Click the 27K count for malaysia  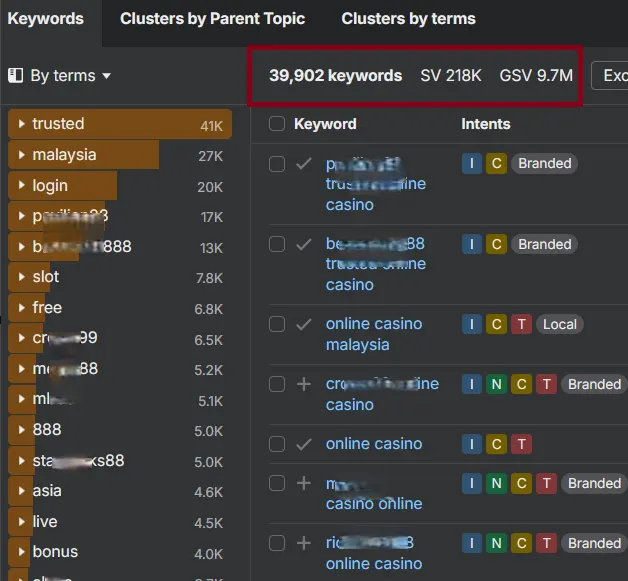211,156
